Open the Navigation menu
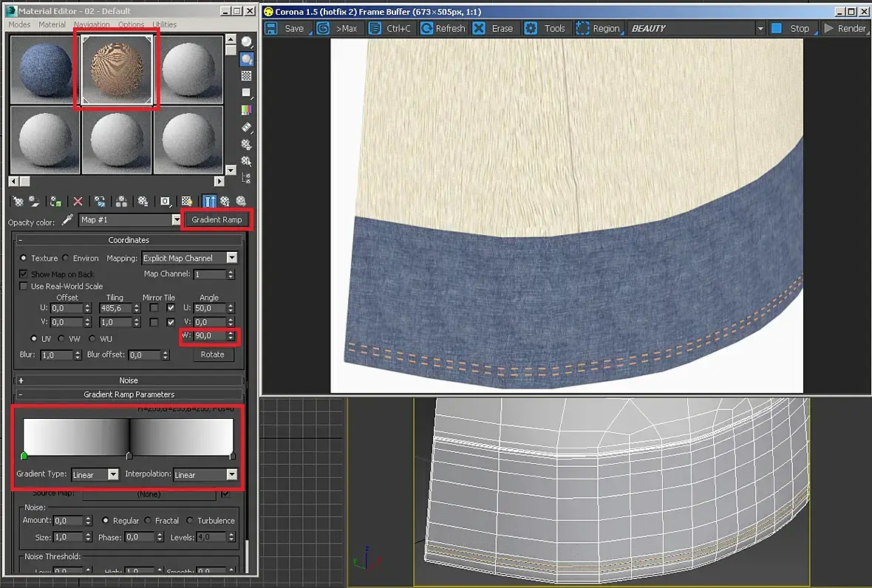The height and width of the screenshot is (588, 872). [x=92, y=24]
